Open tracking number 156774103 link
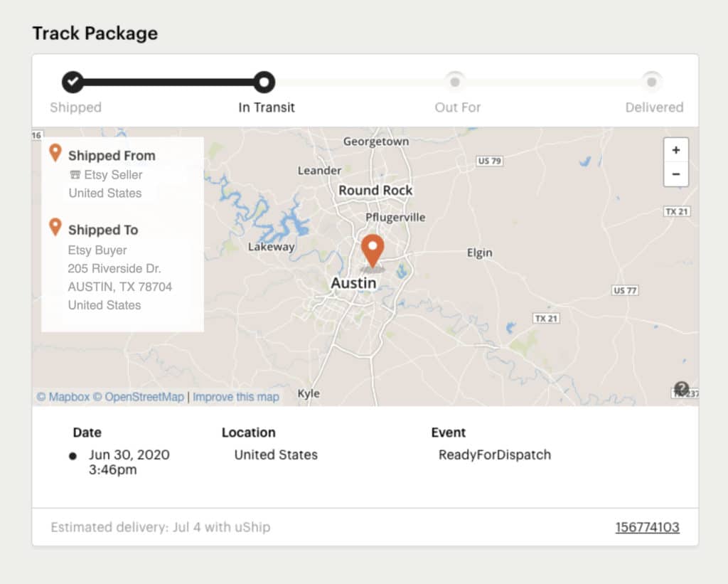 [647, 528]
